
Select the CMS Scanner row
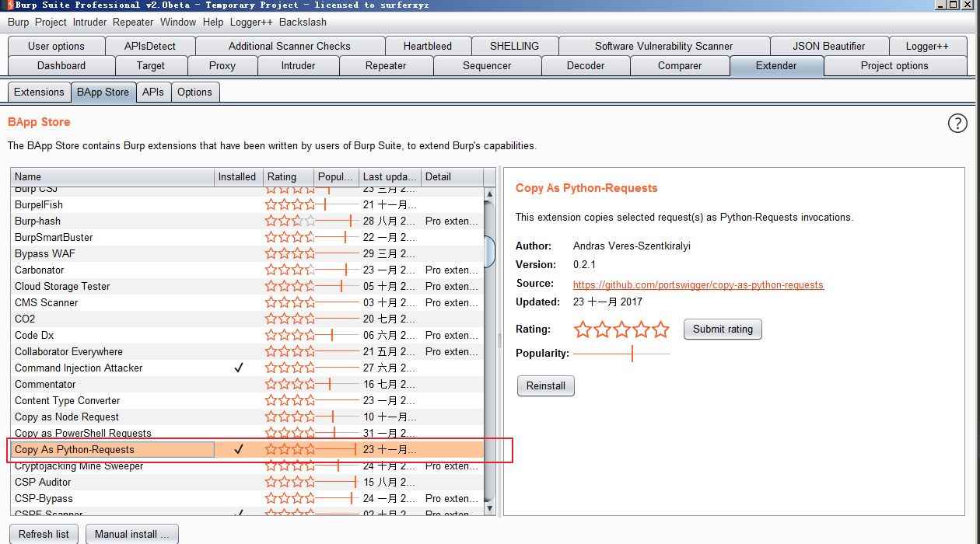coord(247,302)
